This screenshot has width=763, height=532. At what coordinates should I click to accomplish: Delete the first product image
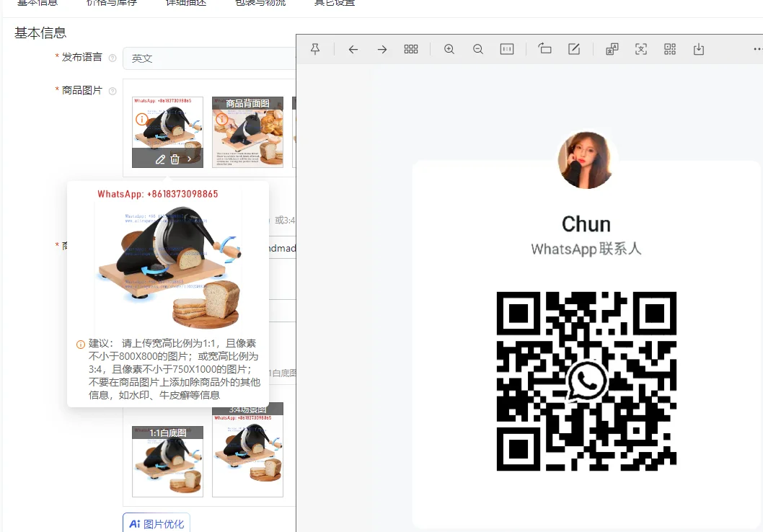(175, 159)
